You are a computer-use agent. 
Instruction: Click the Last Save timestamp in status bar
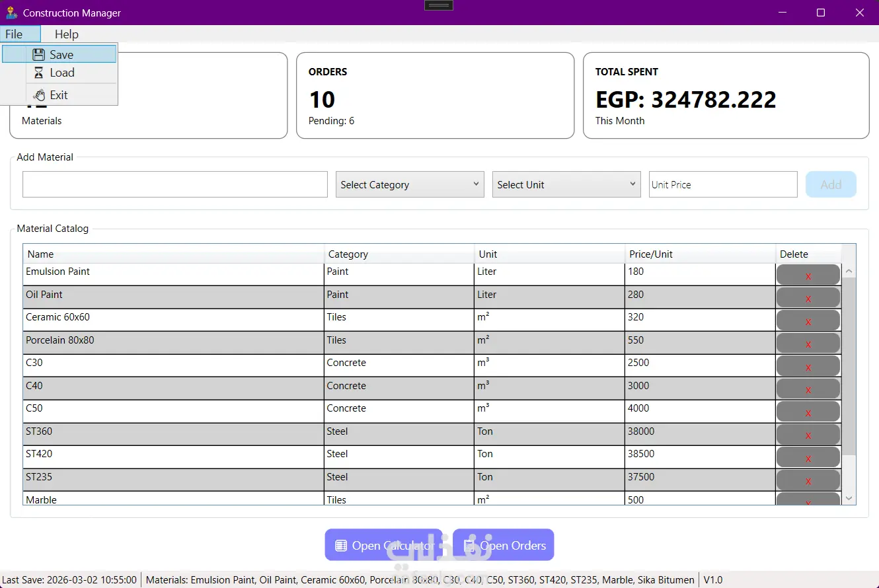(69, 580)
